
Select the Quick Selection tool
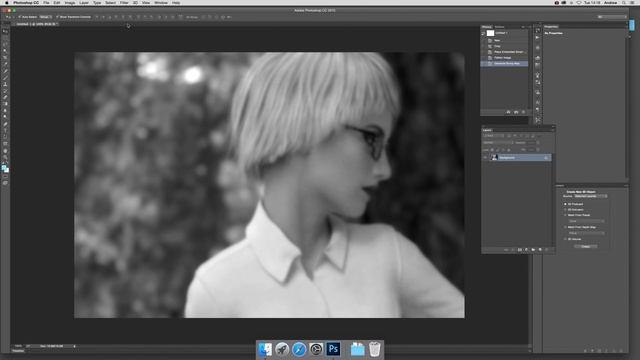click(x=5, y=51)
